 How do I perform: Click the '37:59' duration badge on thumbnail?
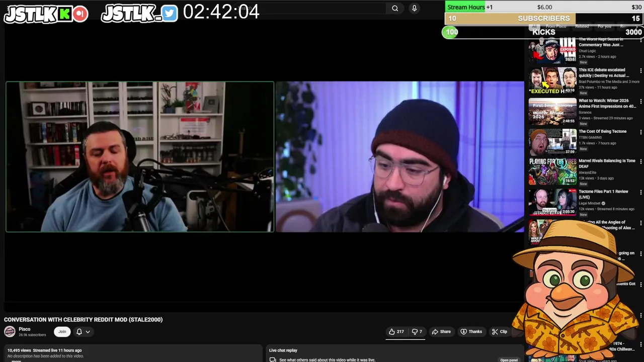(570, 152)
